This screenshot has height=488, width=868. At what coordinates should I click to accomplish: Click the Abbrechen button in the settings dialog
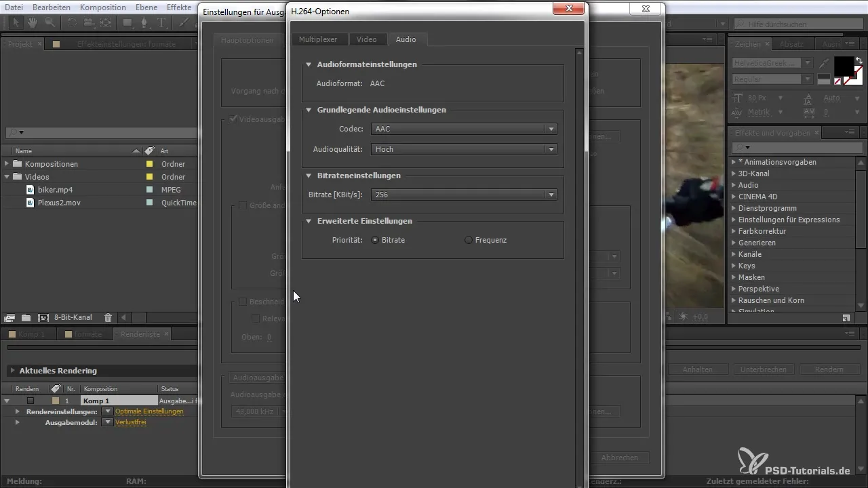click(x=619, y=457)
